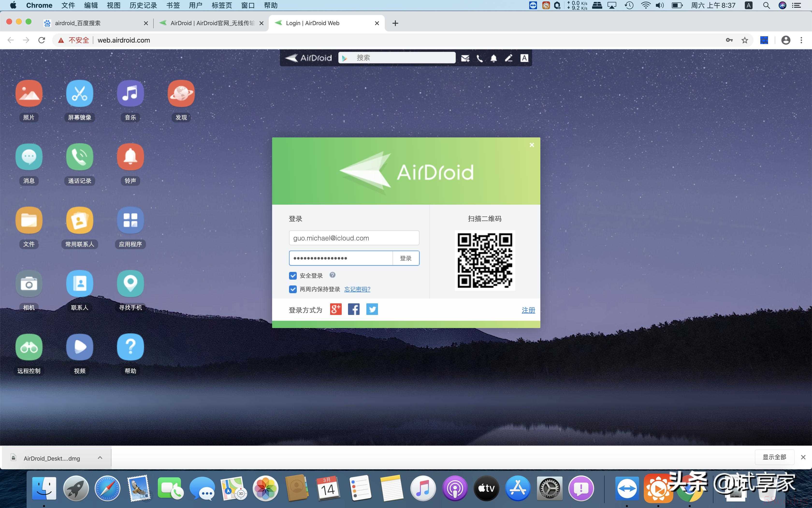This screenshot has height=508, width=812.
Task: Click the AirDroid logo in the top toolbar
Action: pos(308,58)
